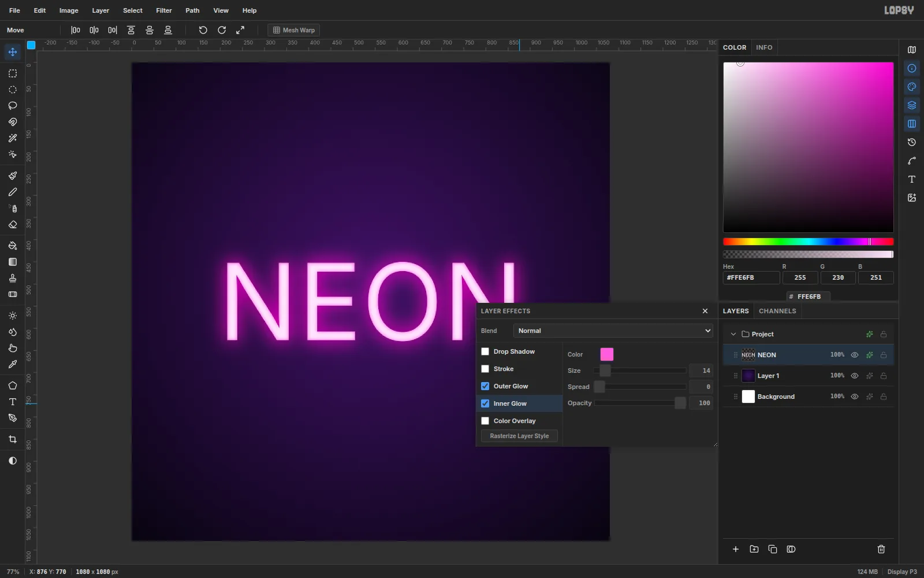The width and height of the screenshot is (924, 578).
Task: Close the Layer Effects dialog
Action: coord(705,311)
